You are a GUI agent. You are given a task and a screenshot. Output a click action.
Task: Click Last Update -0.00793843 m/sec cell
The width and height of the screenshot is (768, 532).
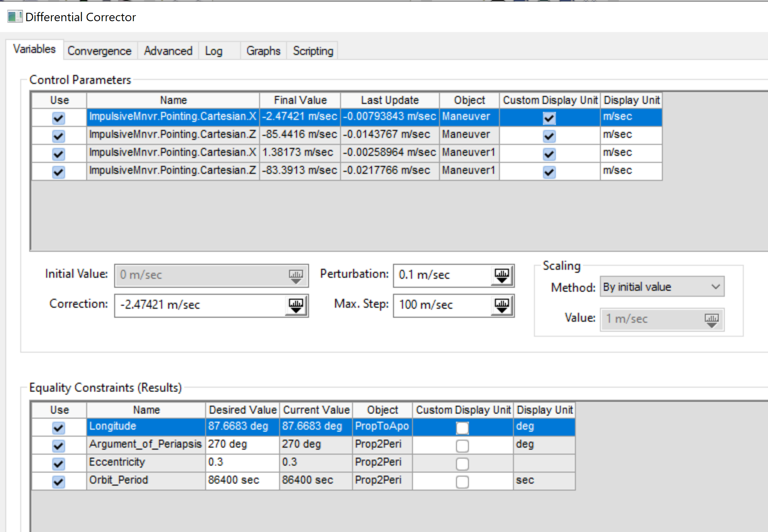coord(390,116)
